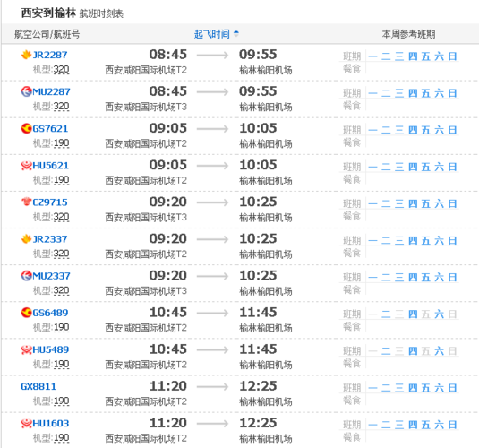The height and width of the screenshot is (448, 479).
Task: Open flight HU1603 link
Action: click(50, 423)
